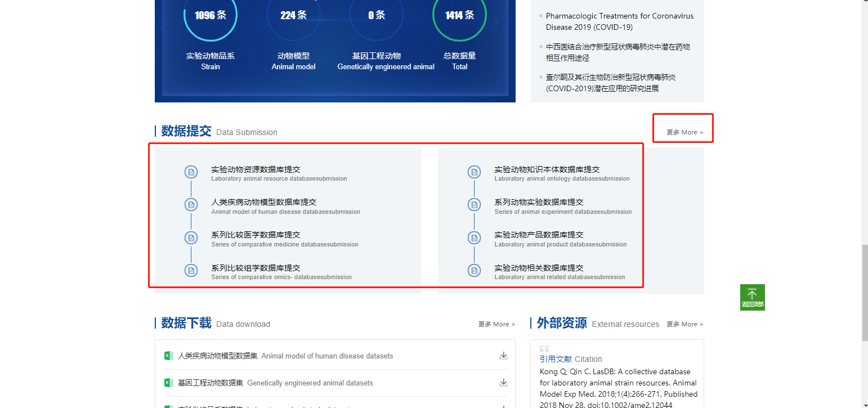Open 更多 More in Data Submission section
This screenshot has width=868, height=408.
tap(684, 132)
